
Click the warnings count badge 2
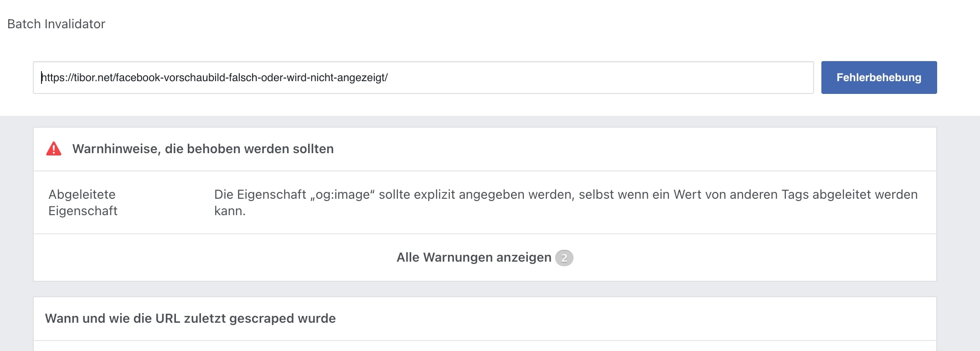pyautogui.click(x=564, y=258)
